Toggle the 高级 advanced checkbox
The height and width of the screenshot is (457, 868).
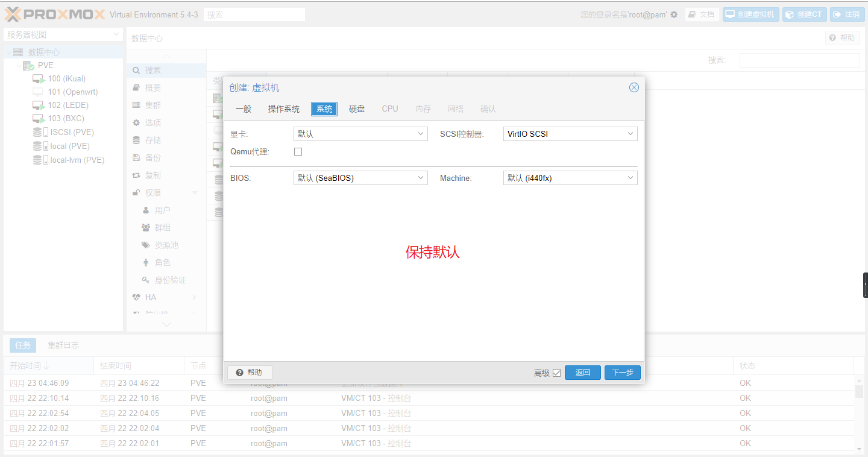click(x=556, y=373)
